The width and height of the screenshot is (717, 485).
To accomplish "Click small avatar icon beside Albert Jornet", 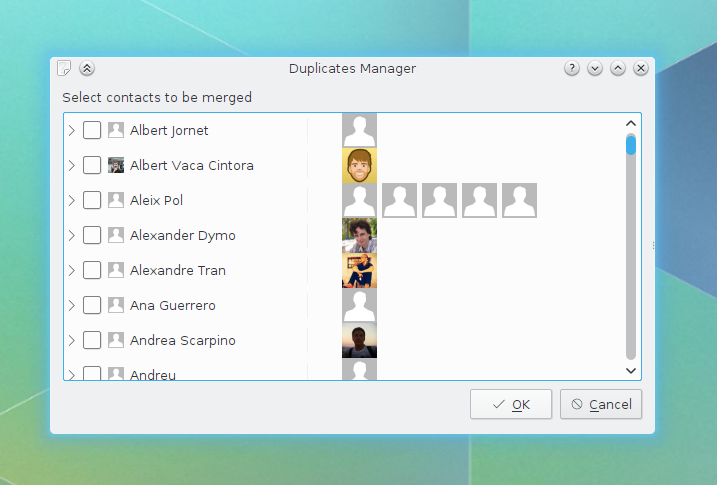I will pos(116,130).
